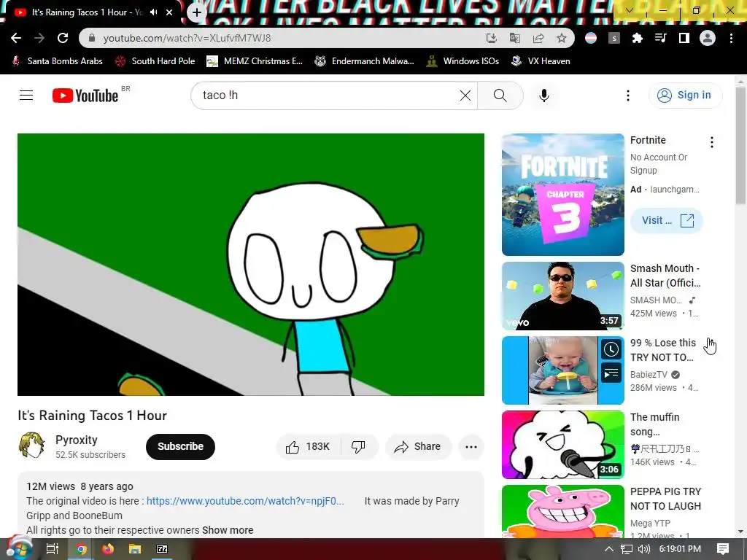Image resolution: width=747 pixels, height=560 pixels.
Task: Clear the search text with X
Action: pos(465,96)
